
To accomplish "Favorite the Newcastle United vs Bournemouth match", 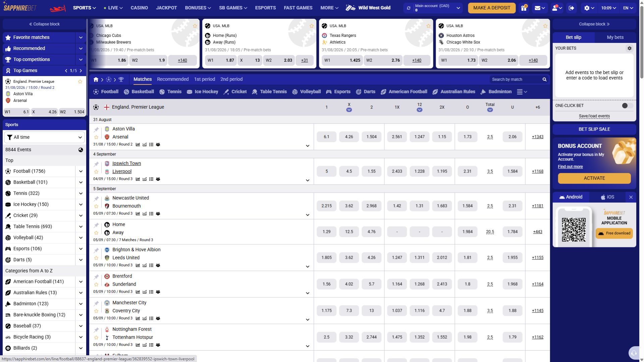I will [96, 206].
